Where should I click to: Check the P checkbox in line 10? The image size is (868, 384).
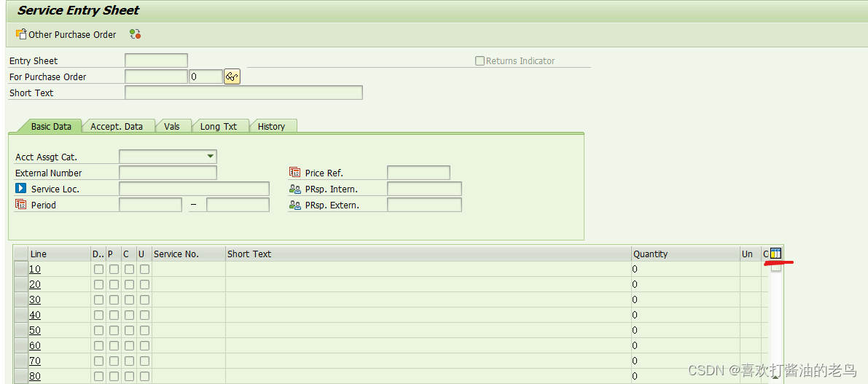click(114, 270)
